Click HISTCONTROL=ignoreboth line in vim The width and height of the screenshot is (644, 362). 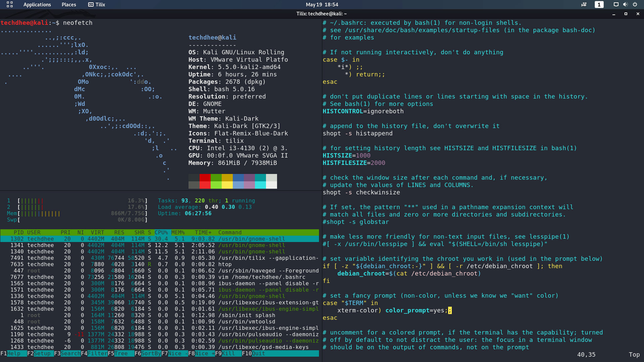(x=363, y=111)
